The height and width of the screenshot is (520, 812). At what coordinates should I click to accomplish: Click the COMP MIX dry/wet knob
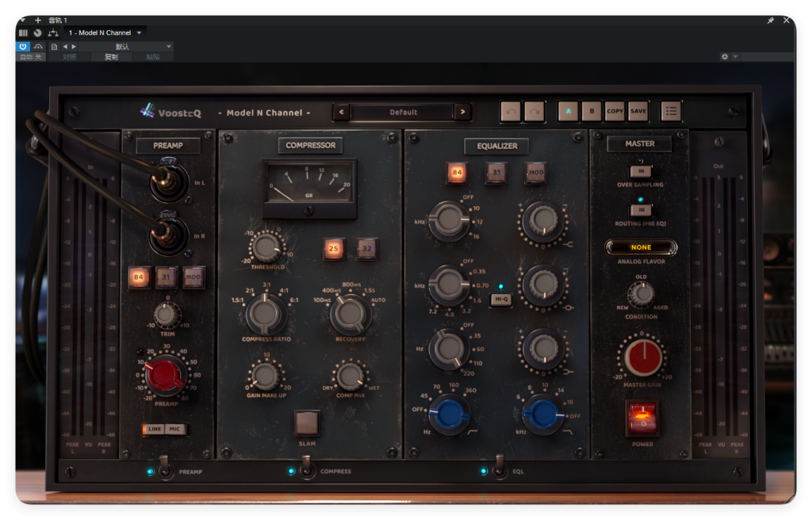pos(350,376)
